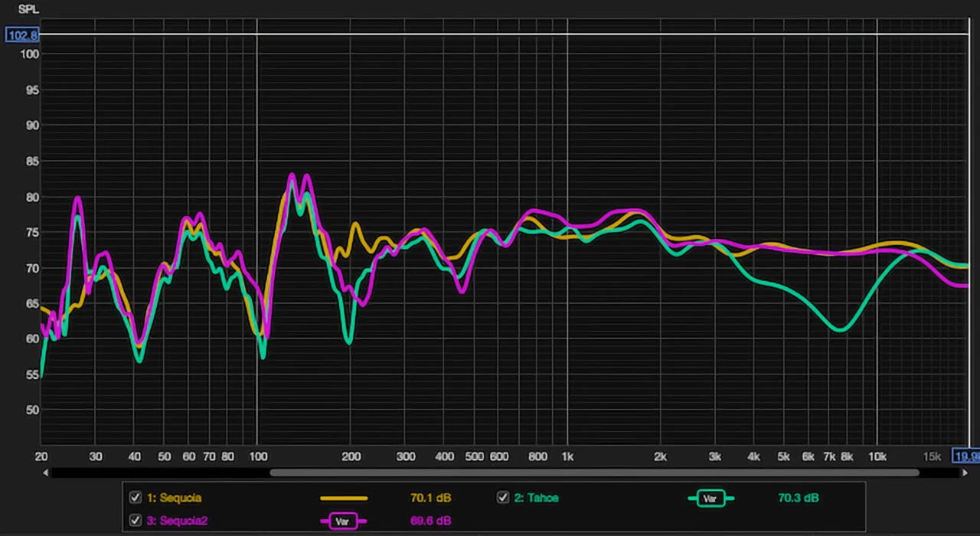The width and height of the screenshot is (980, 536).
Task: Select the 2: Tahoe legend label
Action: click(536, 498)
